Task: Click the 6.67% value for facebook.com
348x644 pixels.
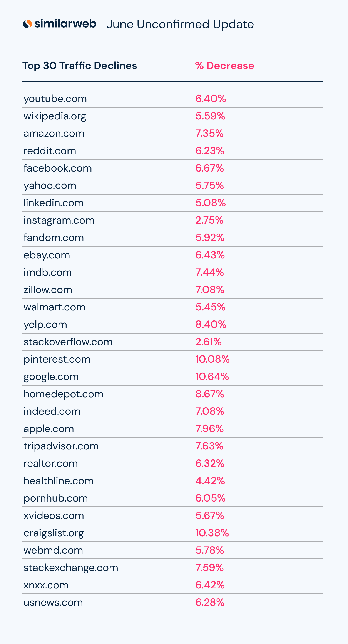Action: (209, 168)
